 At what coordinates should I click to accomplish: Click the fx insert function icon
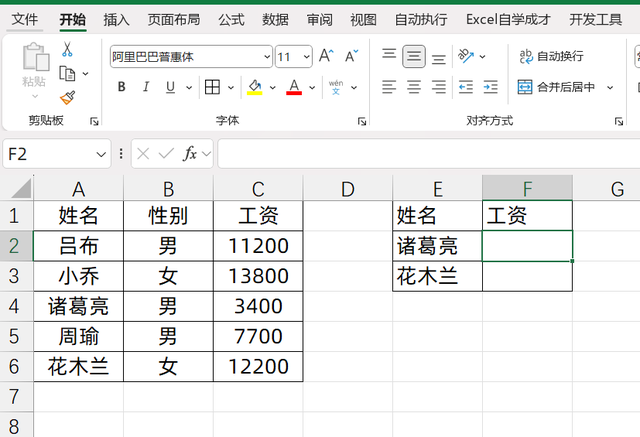[x=190, y=154]
